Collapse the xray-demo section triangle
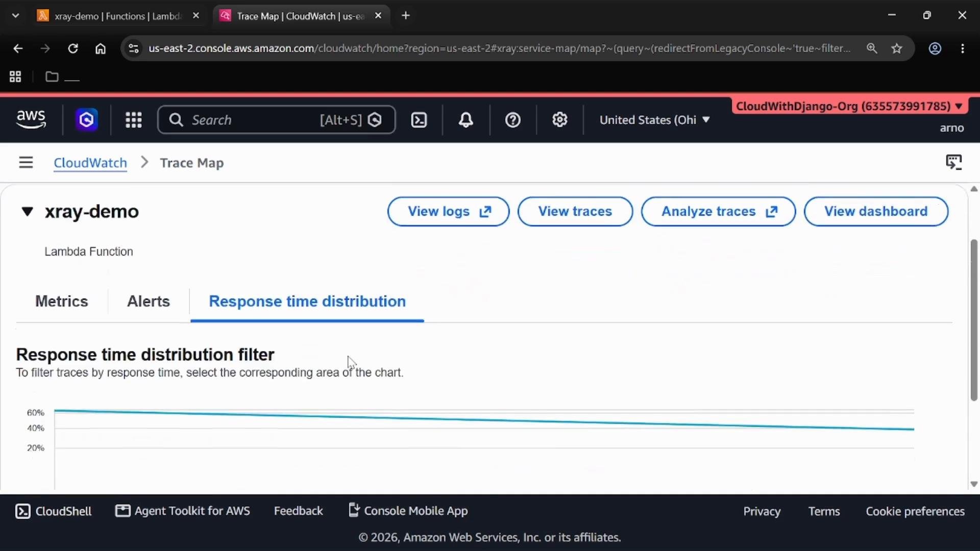Viewport: 980px width, 551px height. 27,211
